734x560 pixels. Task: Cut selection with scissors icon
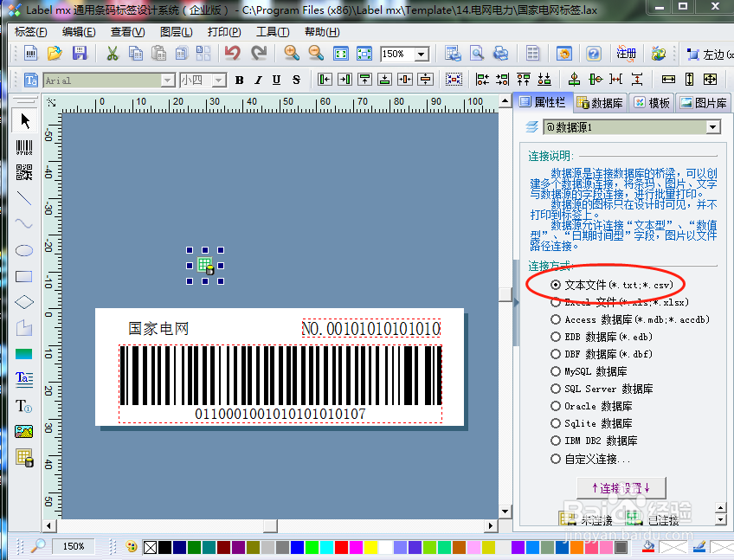click(113, 53)
